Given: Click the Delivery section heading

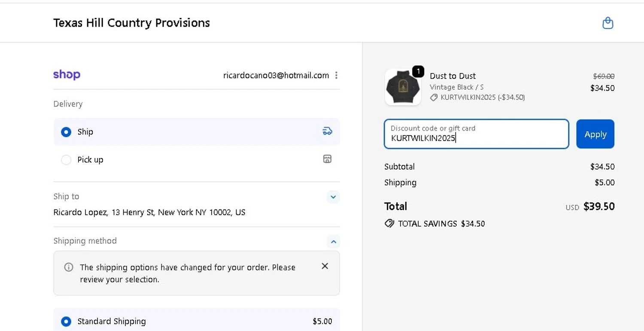Looking at the screenshot, I should (x=68, y=104).
